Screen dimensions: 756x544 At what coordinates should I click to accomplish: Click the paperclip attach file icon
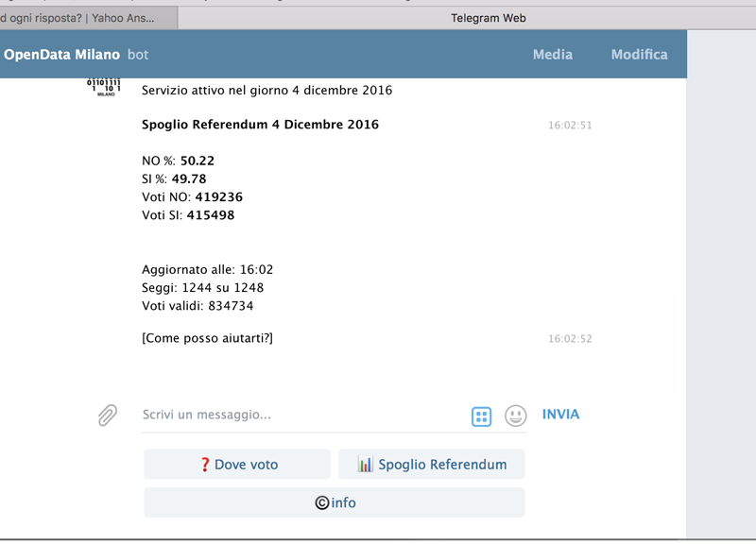point(108,415)
